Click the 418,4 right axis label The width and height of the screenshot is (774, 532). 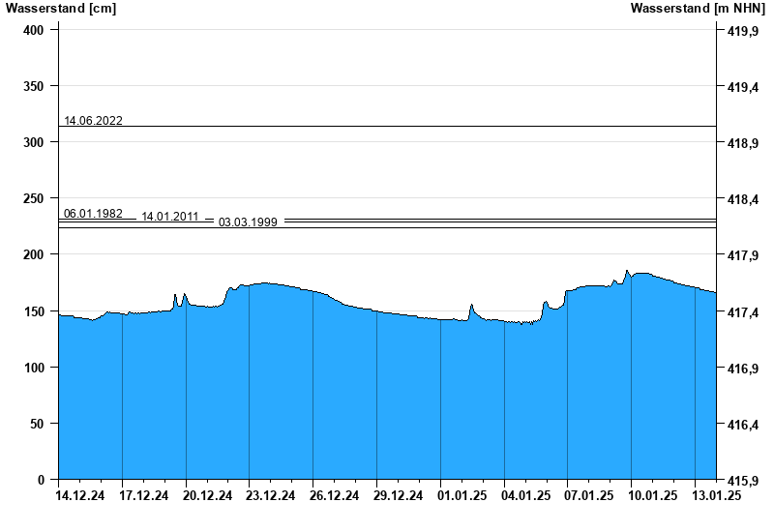coord(740,200)
